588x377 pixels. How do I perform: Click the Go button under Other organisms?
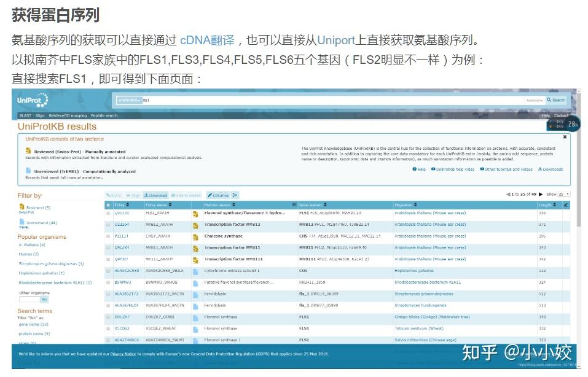pos(44,299)
